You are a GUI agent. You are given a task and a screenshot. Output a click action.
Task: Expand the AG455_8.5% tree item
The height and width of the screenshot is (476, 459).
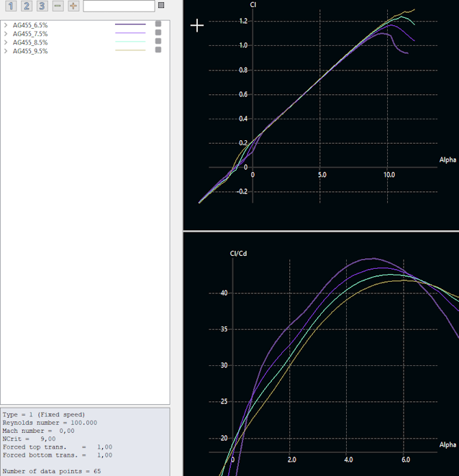[6, 42]
